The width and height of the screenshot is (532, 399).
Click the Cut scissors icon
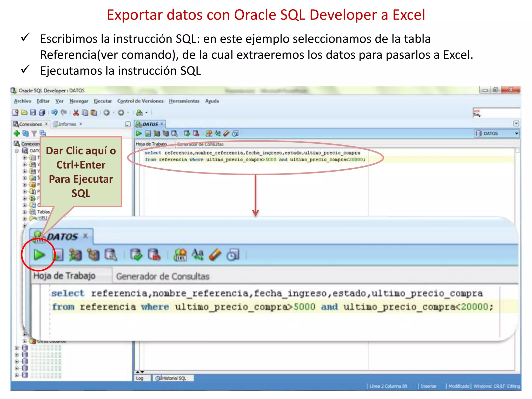[x=76, y=112]
